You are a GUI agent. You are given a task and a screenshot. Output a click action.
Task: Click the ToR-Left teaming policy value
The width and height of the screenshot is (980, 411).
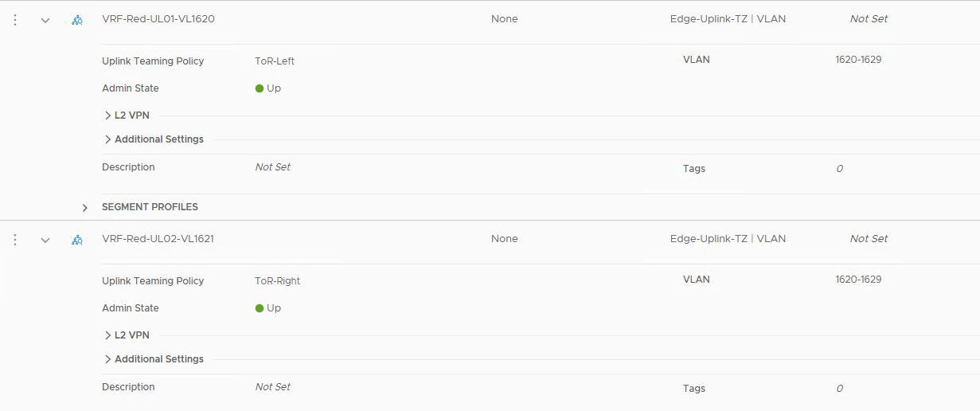(275, 61)
